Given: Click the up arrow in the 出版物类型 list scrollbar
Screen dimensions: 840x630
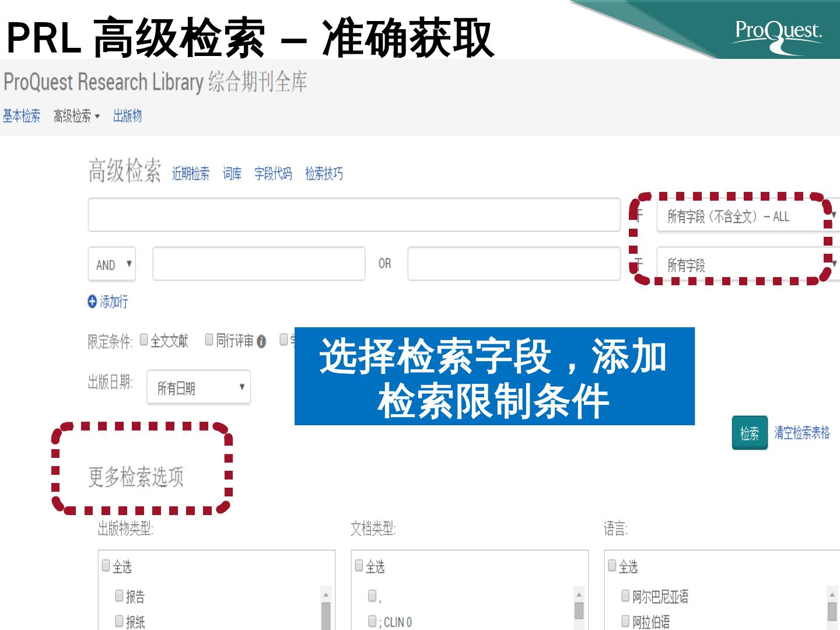Looking at the screenshot, I should click(x=326, y=594).
